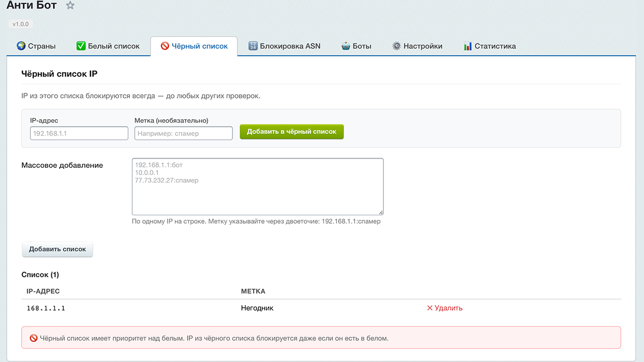Viewport: 644px width, 362px height.
Task: Click the bar chart icon on Статистика
Action: (x=468, y=46)
